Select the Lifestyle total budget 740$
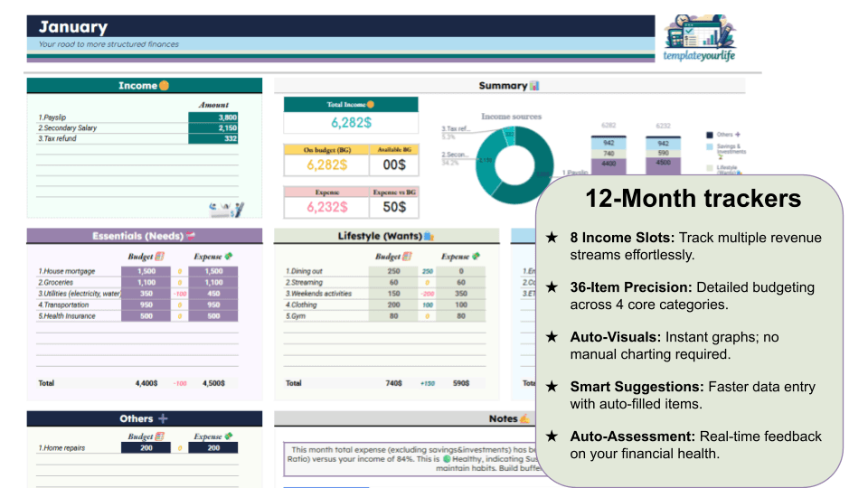Screen dimensions: 868x488 coord(393,383)
